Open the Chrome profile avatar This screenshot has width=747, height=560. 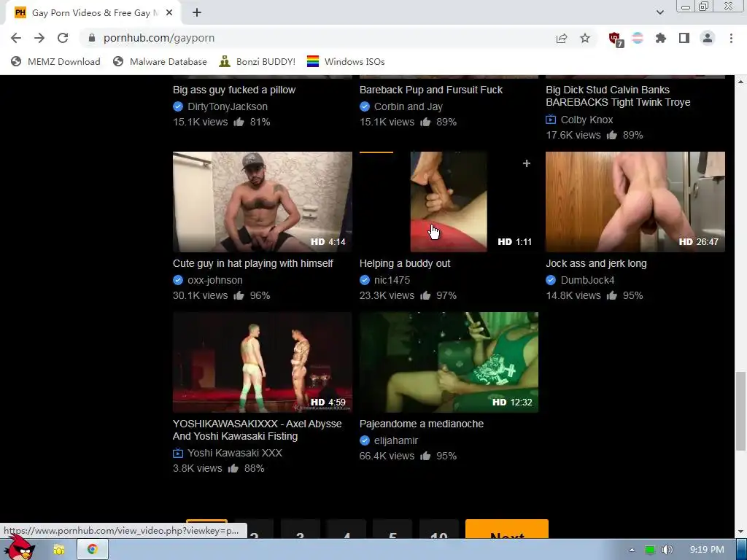708,38
